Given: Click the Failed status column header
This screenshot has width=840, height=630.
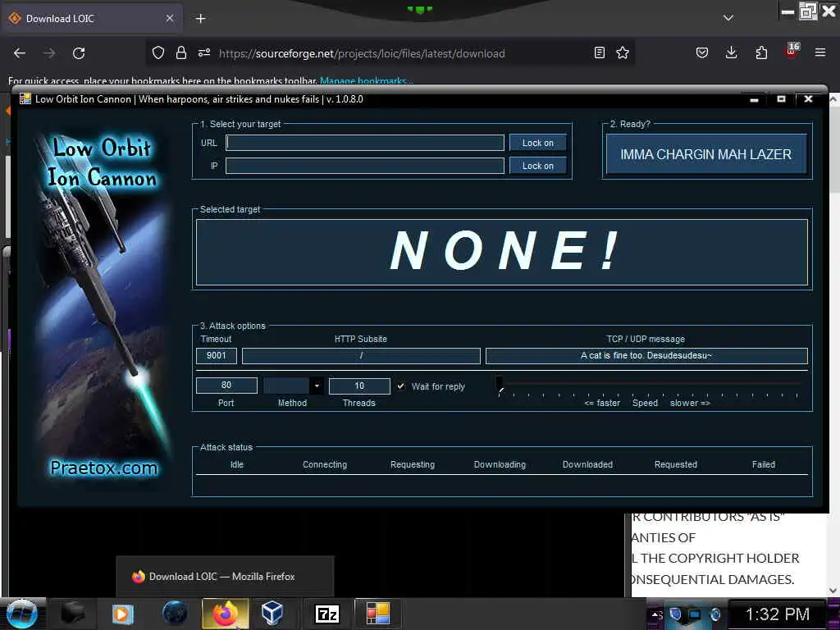Looking at the screenshot, I should click(x=764, y=464).
